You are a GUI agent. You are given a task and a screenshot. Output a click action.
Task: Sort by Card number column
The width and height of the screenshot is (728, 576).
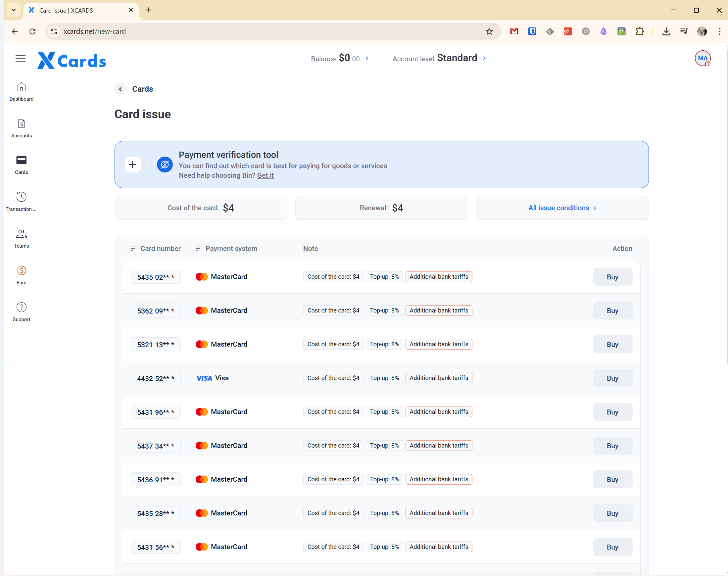pyautogui.click(x=156, y=249)
